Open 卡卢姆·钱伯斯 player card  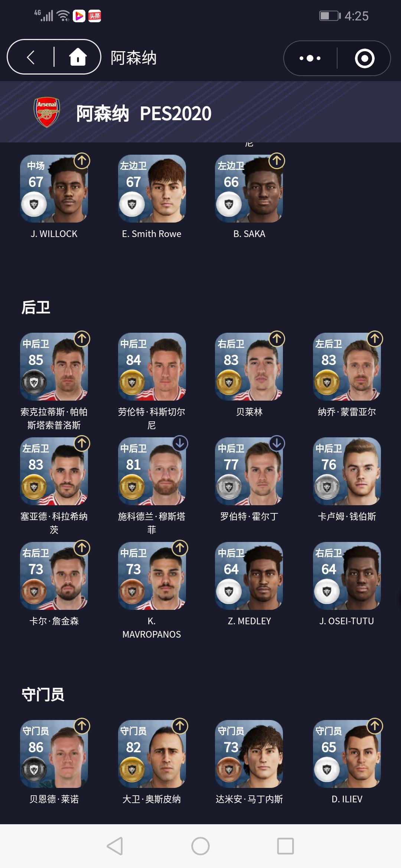point(347,471)
